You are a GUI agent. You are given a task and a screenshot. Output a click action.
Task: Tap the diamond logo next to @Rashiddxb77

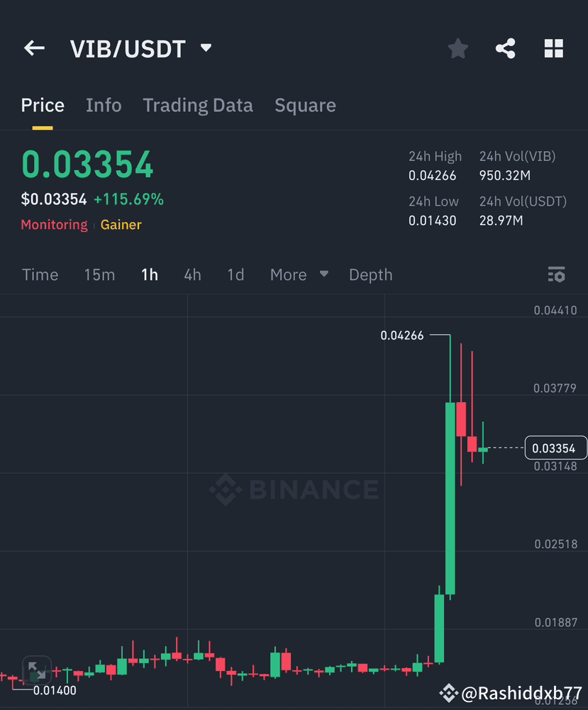point(449,693)
